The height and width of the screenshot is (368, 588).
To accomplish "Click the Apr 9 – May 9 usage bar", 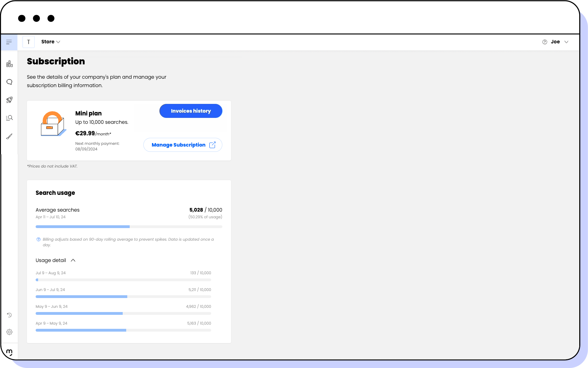I will (x=123, y=330).
